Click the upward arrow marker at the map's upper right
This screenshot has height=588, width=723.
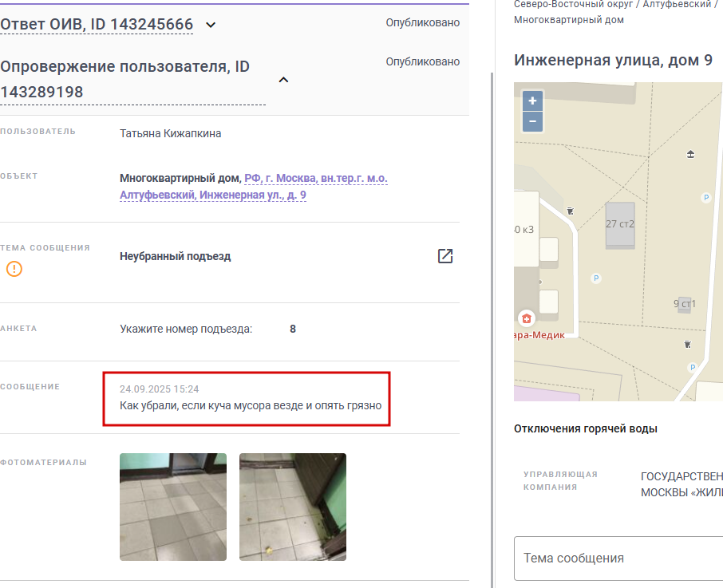690,154
